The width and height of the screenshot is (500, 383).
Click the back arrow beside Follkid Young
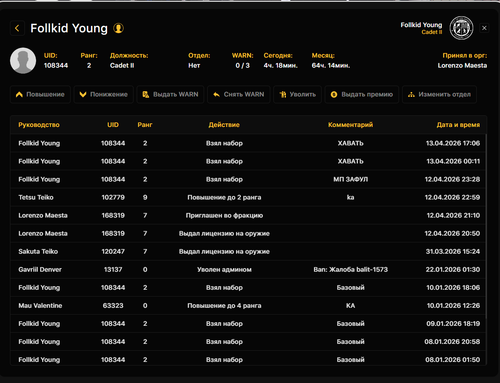pos(17,28)
